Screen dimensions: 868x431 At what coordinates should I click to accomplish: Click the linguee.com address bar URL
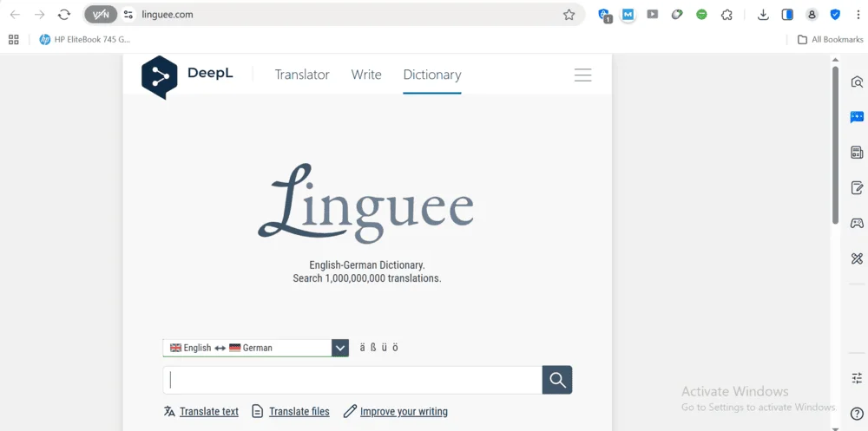tap(168, 15)
